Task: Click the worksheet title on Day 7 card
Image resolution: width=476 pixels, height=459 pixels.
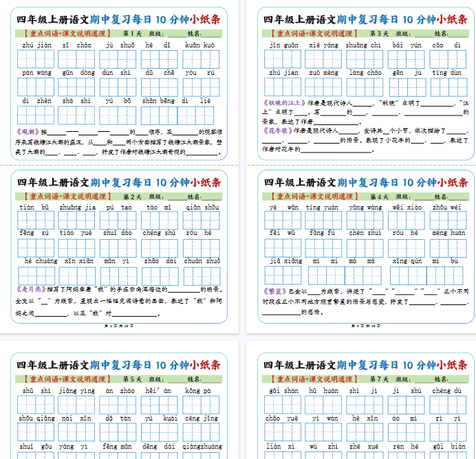Action: point(365,365)
